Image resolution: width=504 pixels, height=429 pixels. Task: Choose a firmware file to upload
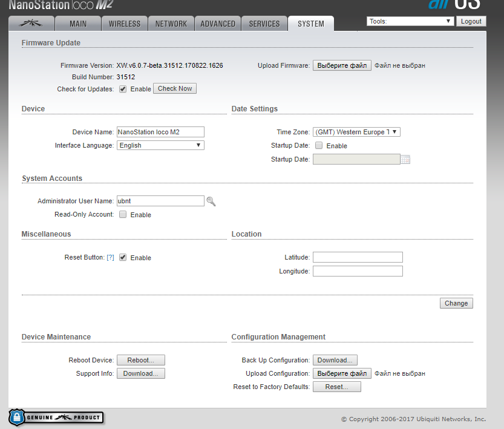(342, 65)
